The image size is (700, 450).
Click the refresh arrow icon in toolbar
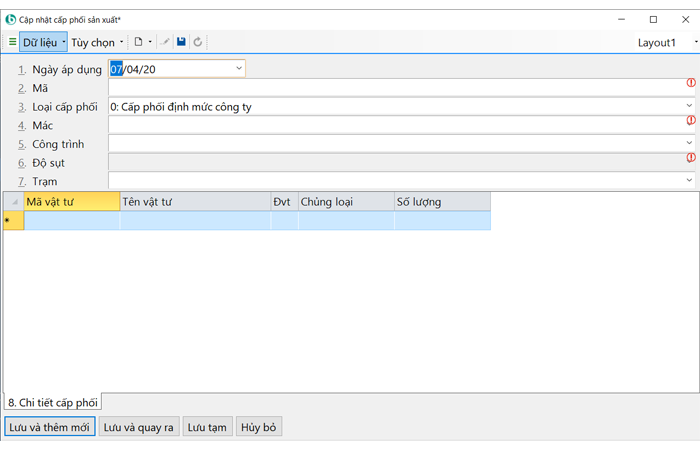click(198, 43)
